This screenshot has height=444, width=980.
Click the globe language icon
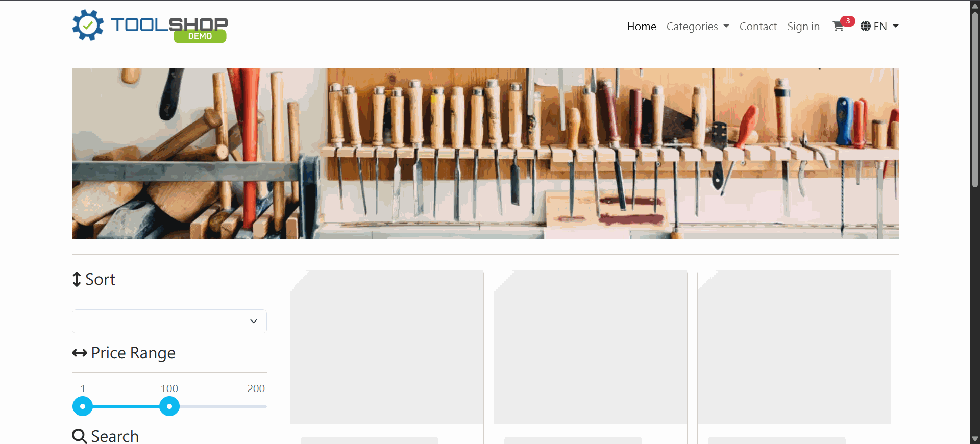click(x=866, y=27)
